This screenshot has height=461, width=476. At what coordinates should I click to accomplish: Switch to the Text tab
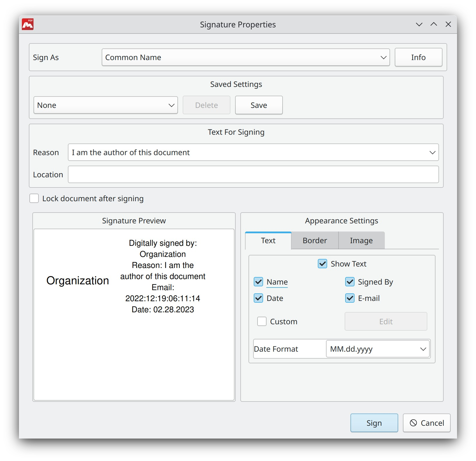coord(268,241)
